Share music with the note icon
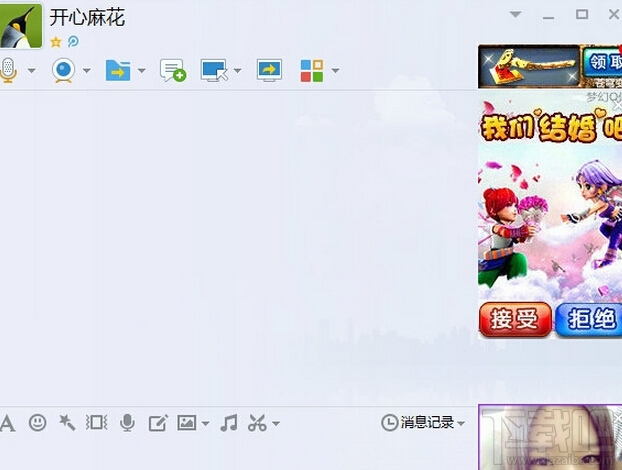The width and height of the screenshot is (622, 470). [229, 423]
